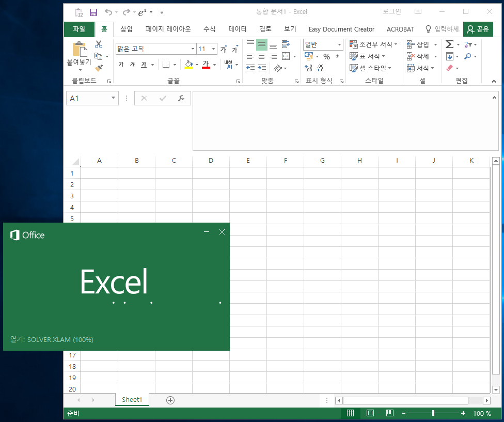Copy selection with copy icon
Viewport: 504px width, 422px height.
(x=98, y=56)
